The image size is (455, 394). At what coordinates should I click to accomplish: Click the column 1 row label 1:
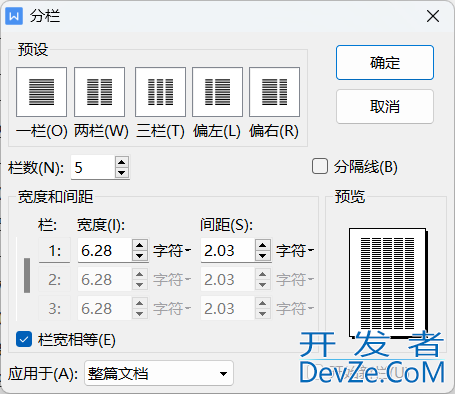click(x=55, y=250)
